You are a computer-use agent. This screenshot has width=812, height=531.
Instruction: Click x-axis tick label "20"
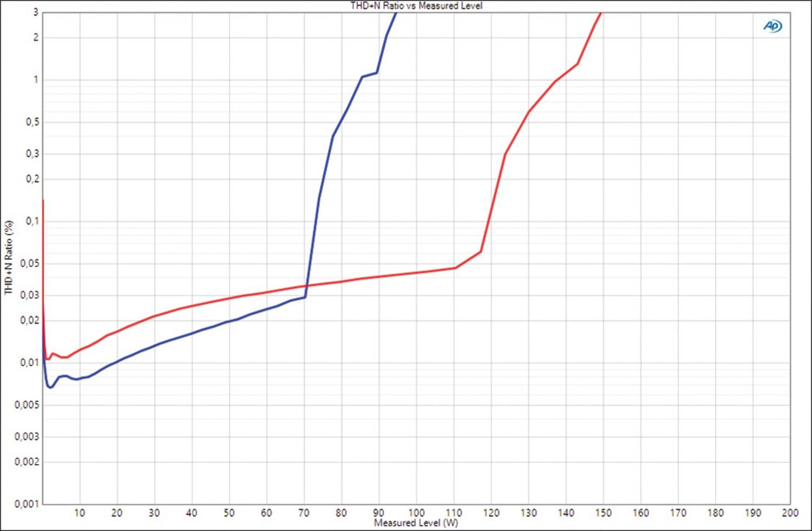[117, 513]
